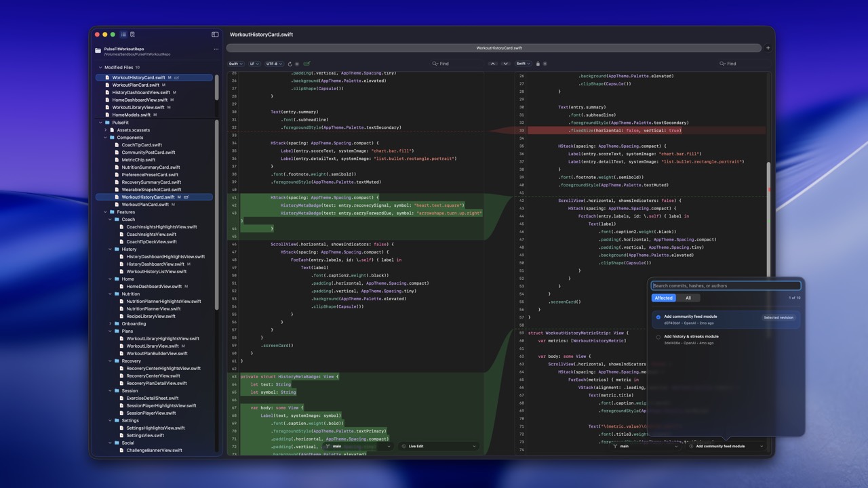
Task: Open CoachTipCard.swift in Components
Action: click(x=142, y=145)
